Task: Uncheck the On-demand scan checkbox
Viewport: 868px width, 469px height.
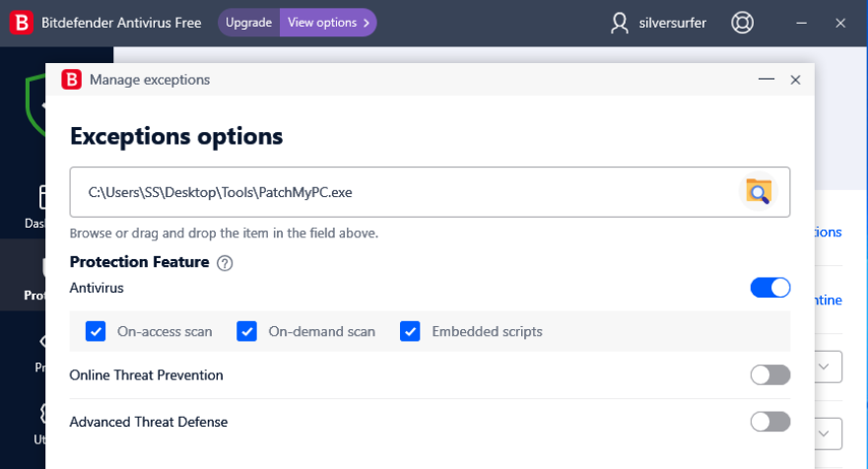Action: tap(247, 331)
